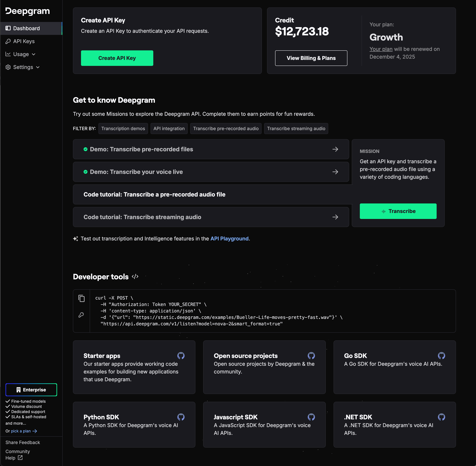Open Code tutorial: Transcribe streaming audio

tap(211, 217)
